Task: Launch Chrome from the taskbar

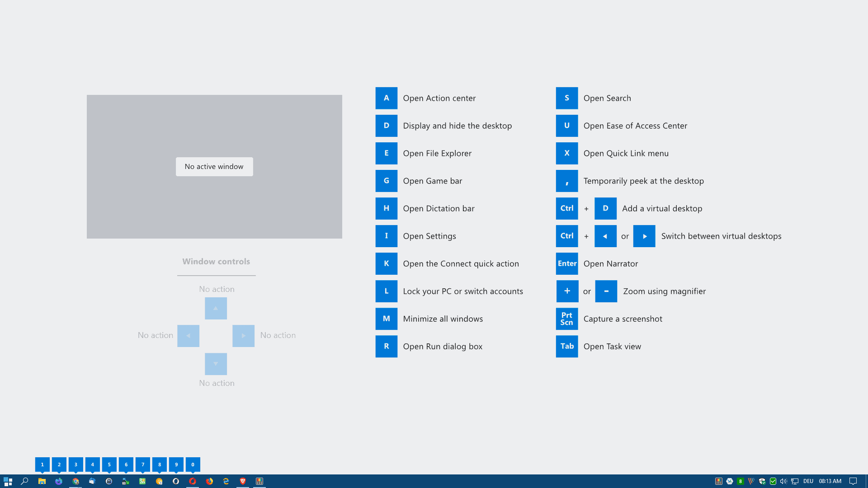Action: coord(75,482)
